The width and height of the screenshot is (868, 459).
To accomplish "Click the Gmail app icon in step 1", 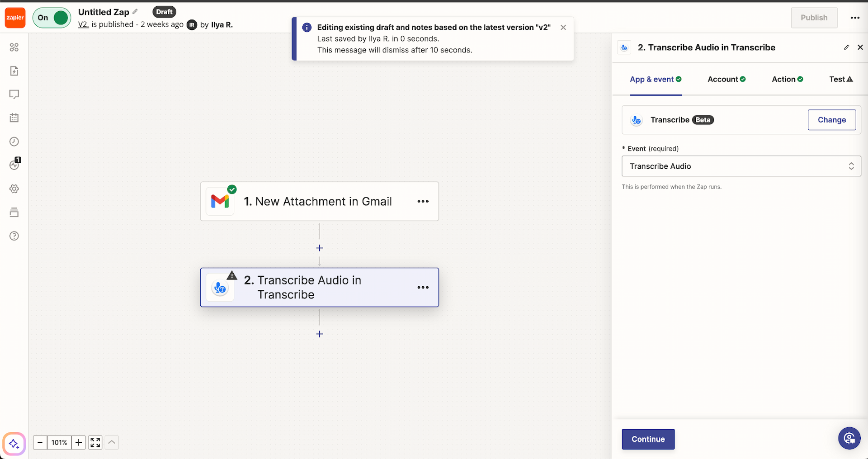I will click(220, 201).
